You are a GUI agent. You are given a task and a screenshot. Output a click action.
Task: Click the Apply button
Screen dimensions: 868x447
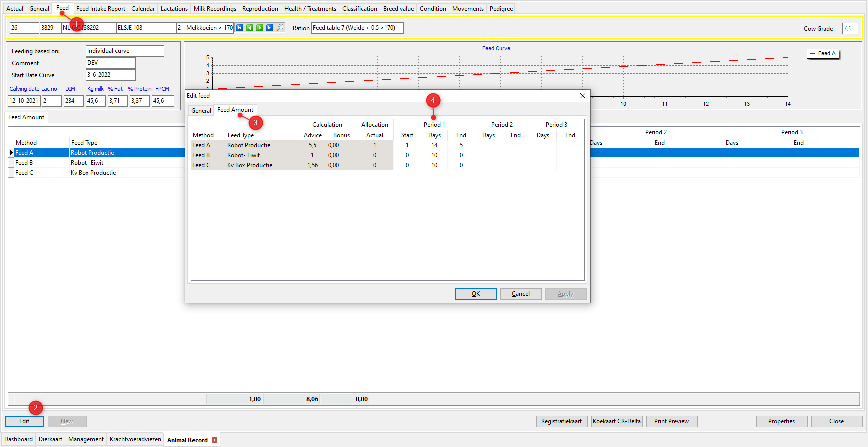coord(566,294)
